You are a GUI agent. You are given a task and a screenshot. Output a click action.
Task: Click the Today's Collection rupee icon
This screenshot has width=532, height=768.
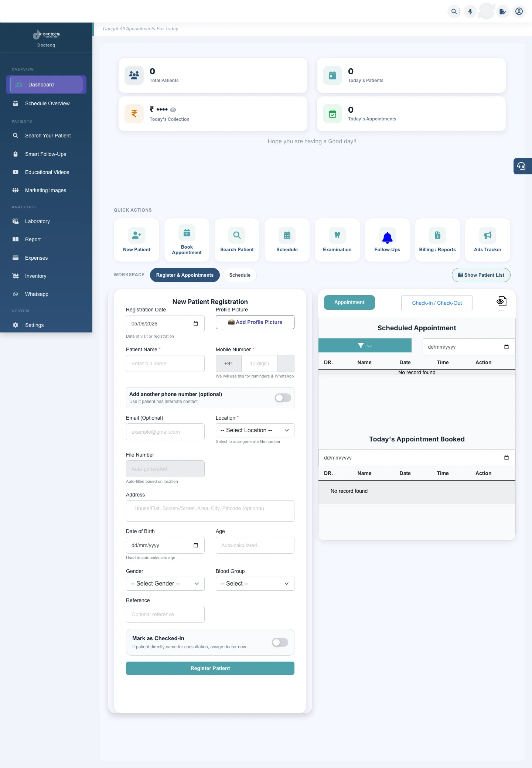(134, 114)
